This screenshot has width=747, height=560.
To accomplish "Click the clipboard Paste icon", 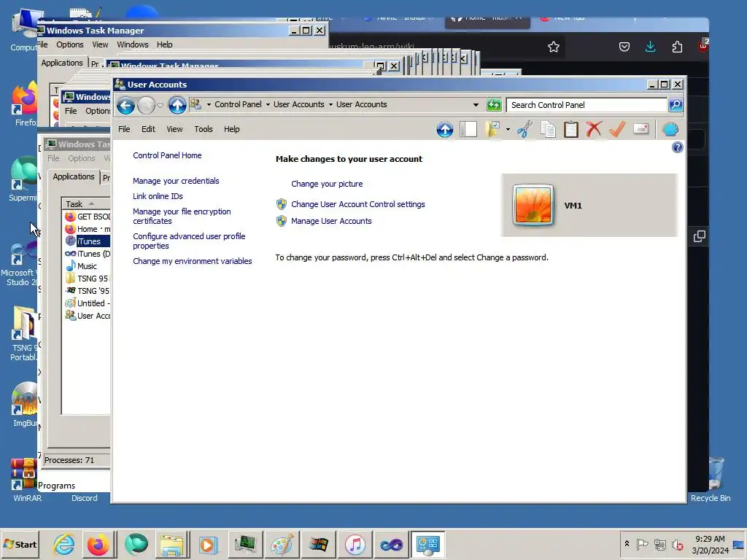I will pyautogui.click(x=570, y=130).
